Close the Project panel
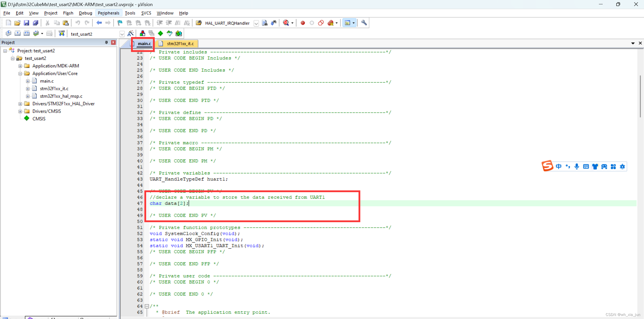Image resolution: width=644 pixels, height=319 pixels. pyautogui.click(x=113, y=42)
